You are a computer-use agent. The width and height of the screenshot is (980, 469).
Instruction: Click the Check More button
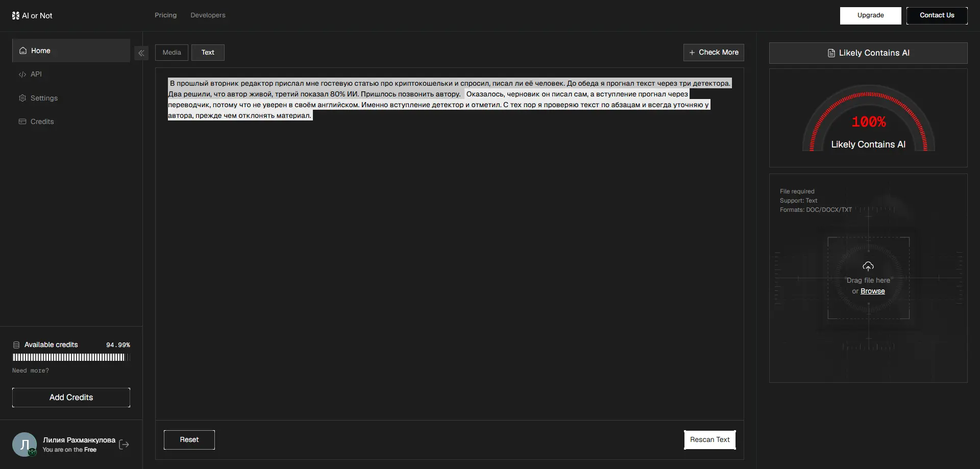[714, 53]
